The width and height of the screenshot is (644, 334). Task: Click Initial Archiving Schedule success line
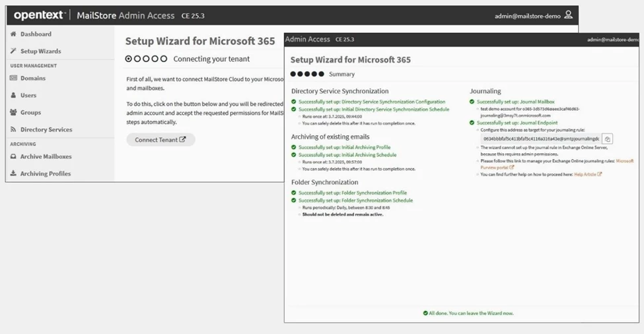click(x=347, y=155)
